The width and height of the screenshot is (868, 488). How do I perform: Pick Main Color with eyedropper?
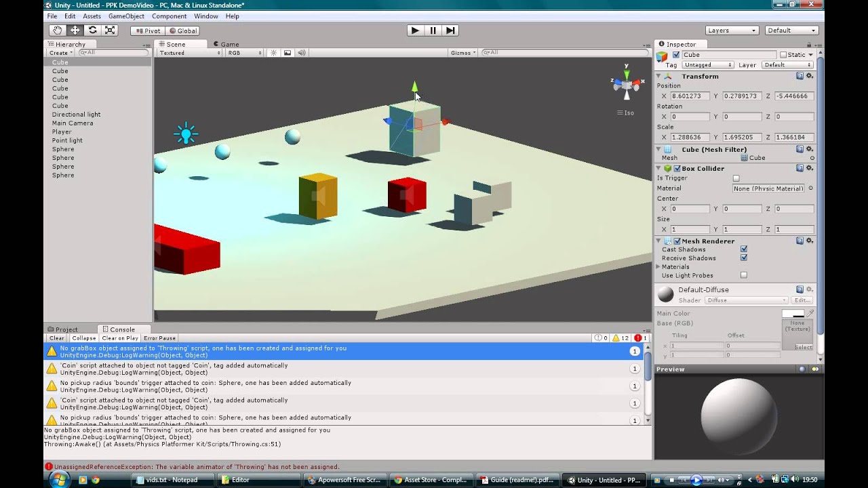[810, 313]
